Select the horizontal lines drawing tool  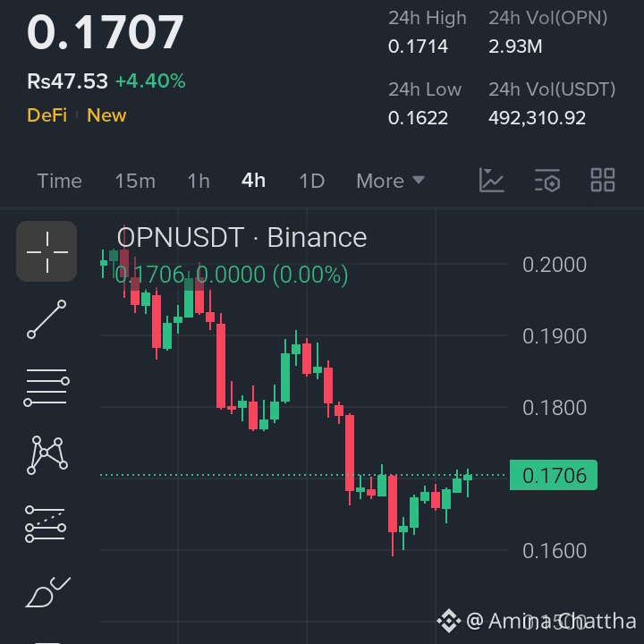point(47,387)
